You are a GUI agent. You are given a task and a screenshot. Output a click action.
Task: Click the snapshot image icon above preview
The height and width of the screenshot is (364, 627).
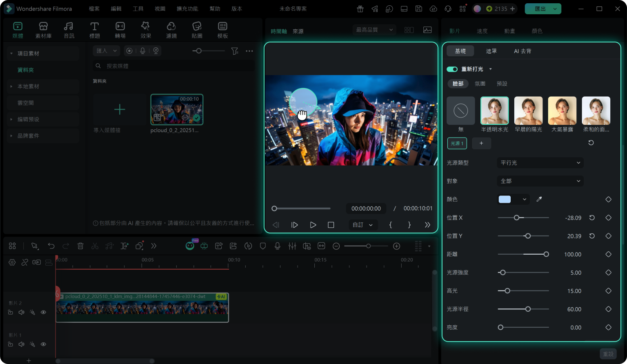coord(427,30)
